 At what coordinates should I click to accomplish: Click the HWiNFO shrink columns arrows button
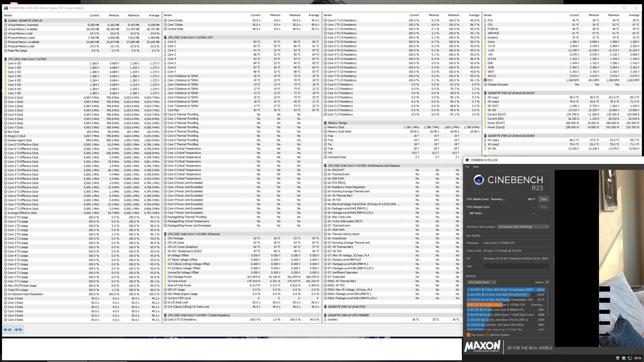click(x=18, y=330)
